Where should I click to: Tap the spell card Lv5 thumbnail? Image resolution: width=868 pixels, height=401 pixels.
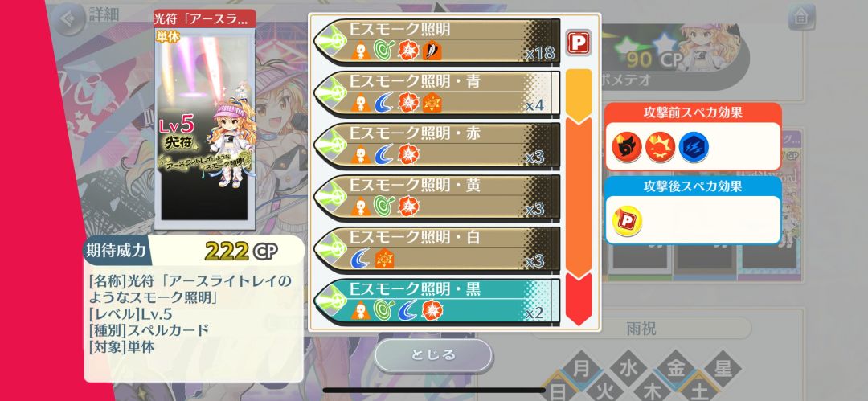(205, 120)
